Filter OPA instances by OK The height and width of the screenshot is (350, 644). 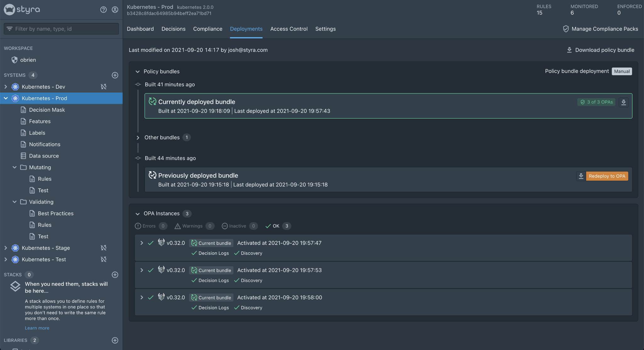coord(278,226)
